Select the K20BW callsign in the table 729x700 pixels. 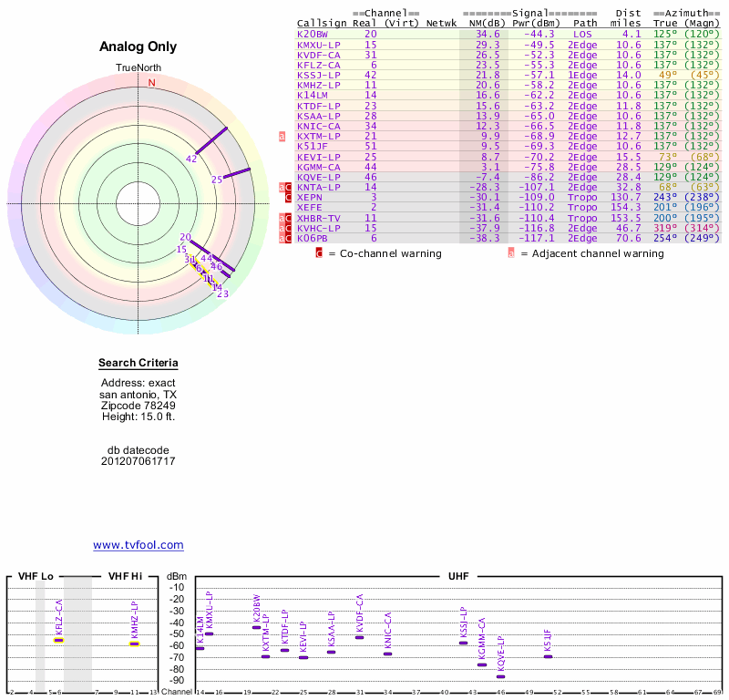(313, 34)
